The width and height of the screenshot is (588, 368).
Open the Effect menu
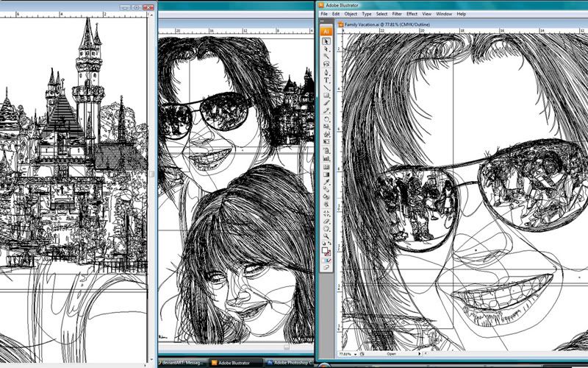412,14
